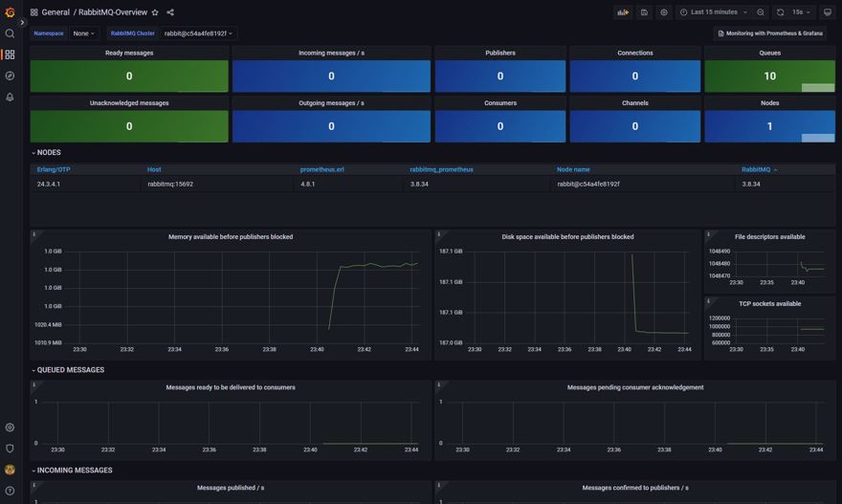This screenshot has width=842, height=504.
Task: Open Consumers panel title menu
Action: tap(500, 103)
